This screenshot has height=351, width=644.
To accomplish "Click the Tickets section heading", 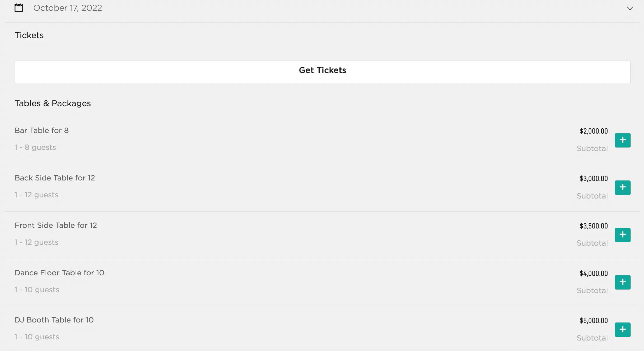I will coord(29,35).
